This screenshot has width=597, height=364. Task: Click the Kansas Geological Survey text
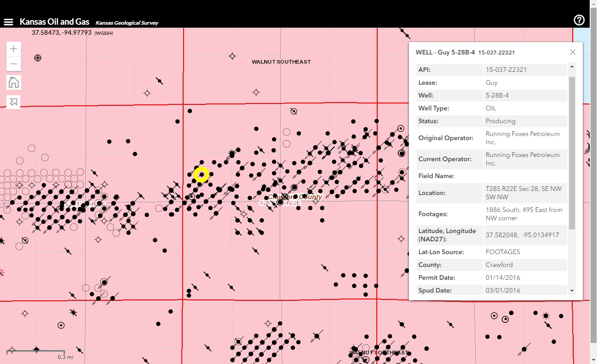tap(127, 23)
